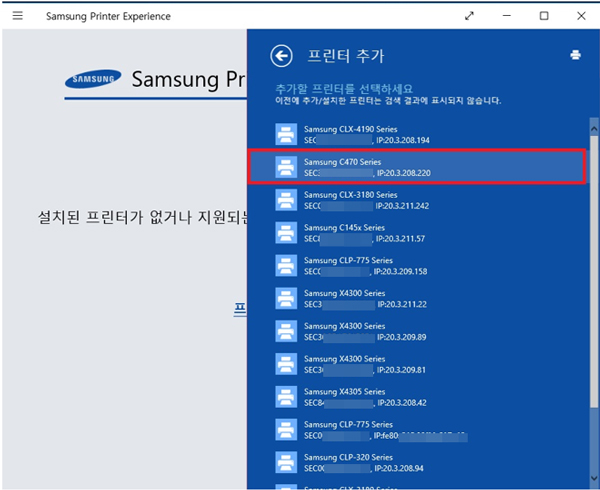Toggle fullscreen with the diagonal arrows icon
This screenshot has height=490, width=600.
469,16
